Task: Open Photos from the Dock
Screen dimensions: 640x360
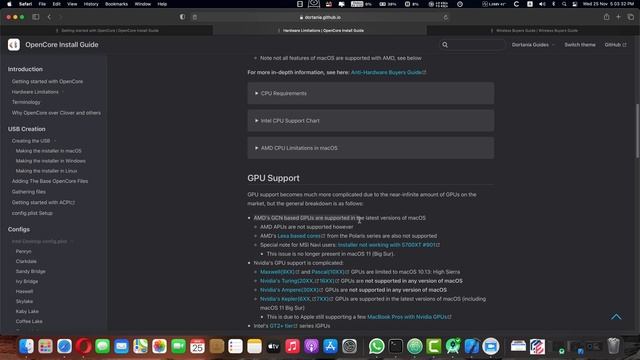Action: pos(160,347)
